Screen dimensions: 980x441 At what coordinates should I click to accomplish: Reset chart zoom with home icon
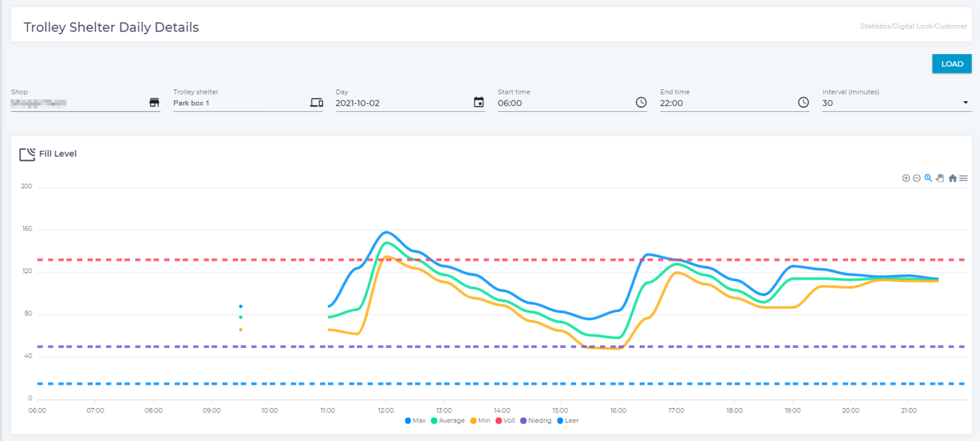point(952,178)
